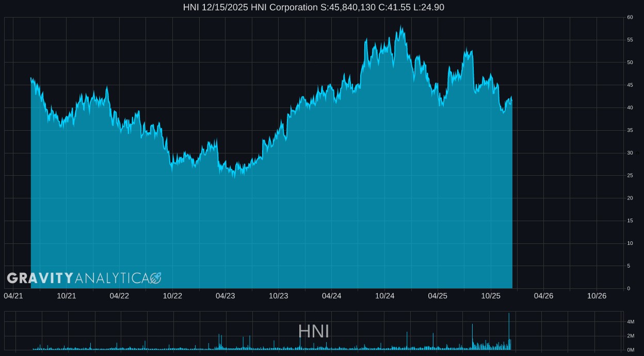Select the 10/25 date axis label
This screenshot has height=356, width=644.
(491, 296)
